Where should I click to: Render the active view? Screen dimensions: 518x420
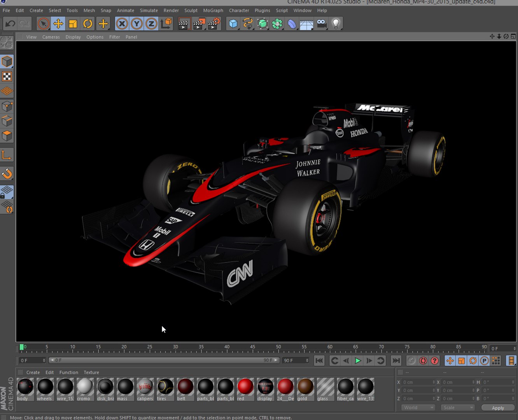click(x=184, y=24)
